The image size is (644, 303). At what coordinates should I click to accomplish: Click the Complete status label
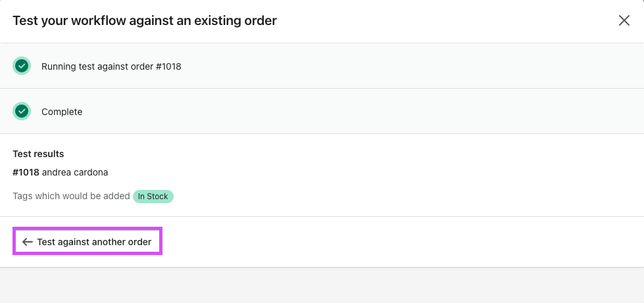coord(62,112)
